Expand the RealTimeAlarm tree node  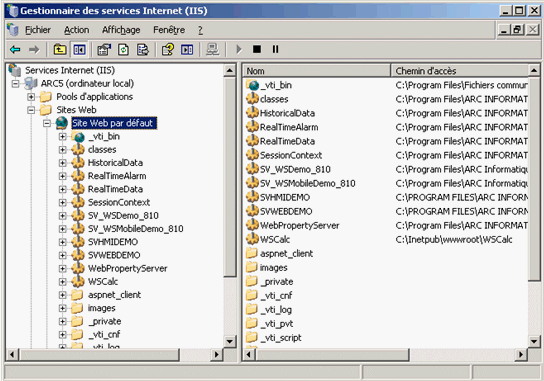coord(62,176)
